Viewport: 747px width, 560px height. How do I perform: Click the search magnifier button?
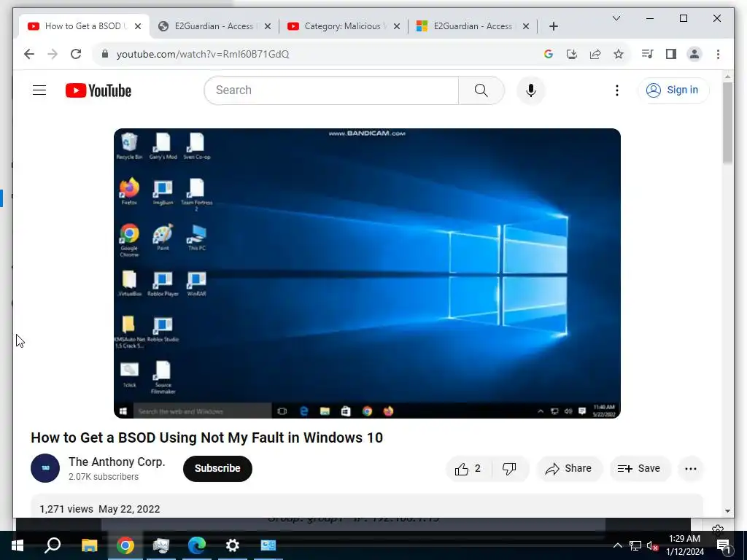pos(481,90)
